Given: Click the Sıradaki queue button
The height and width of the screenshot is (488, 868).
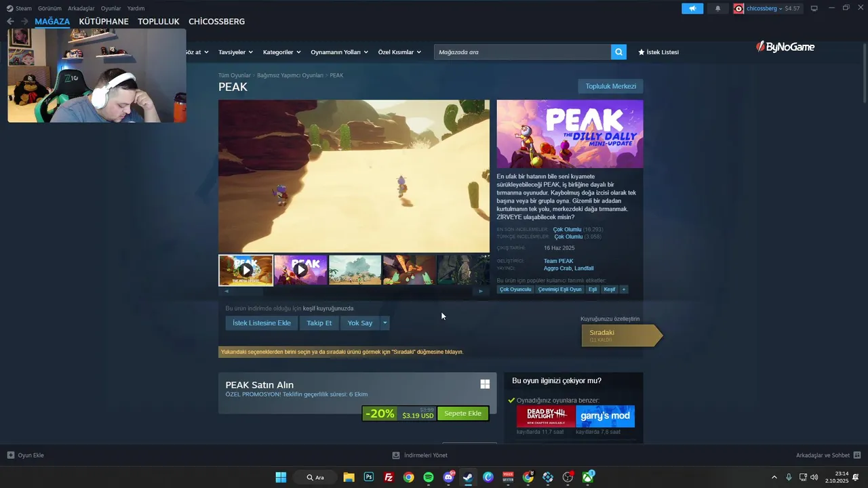Looking at the screenshot, I should (x=621, y=335).
